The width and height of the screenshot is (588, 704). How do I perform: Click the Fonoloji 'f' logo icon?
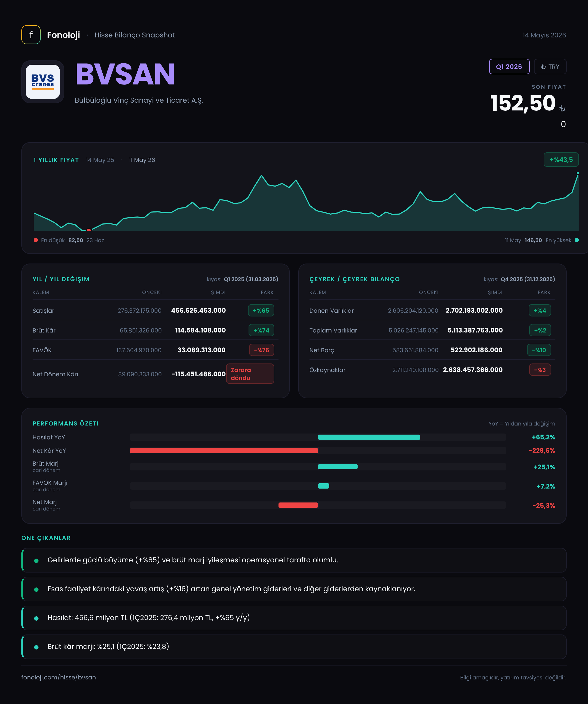tap(31, 35)
